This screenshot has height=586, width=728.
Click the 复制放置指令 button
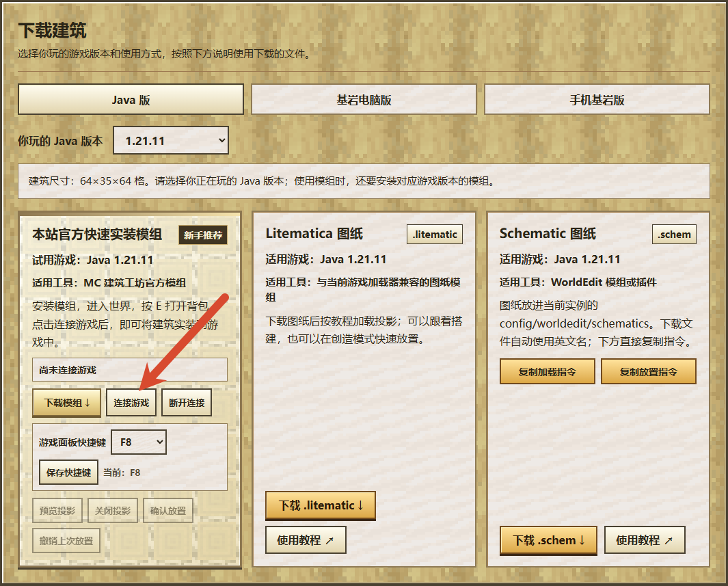pos(649,371)
